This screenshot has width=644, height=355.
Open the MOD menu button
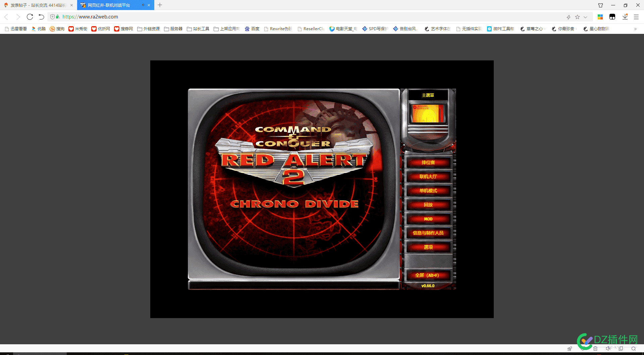click(428, 219)
